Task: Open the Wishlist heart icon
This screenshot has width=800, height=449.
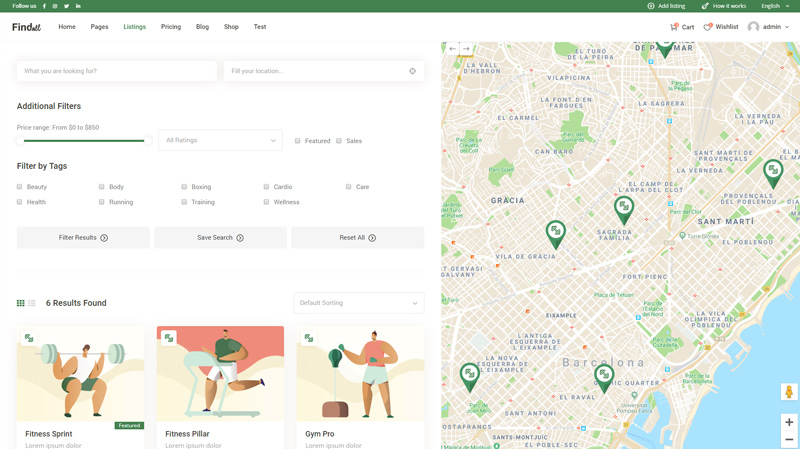Action: tap(707, 27)
